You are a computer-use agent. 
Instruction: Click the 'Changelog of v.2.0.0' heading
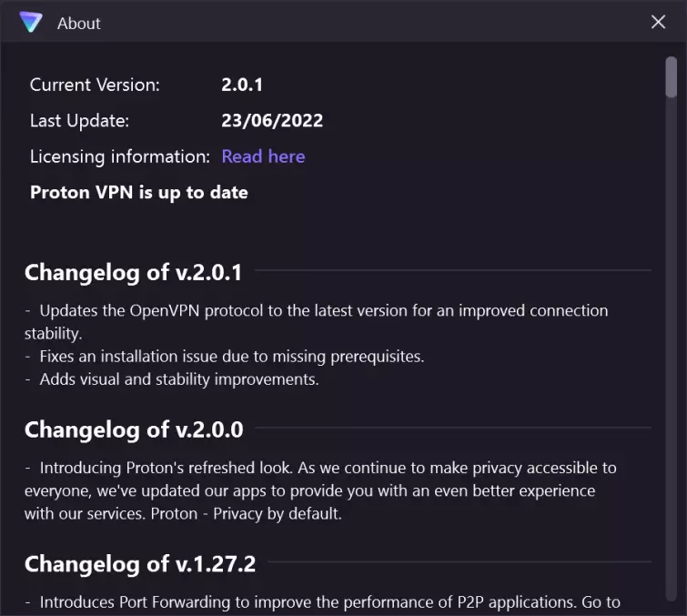coord(134,429)
